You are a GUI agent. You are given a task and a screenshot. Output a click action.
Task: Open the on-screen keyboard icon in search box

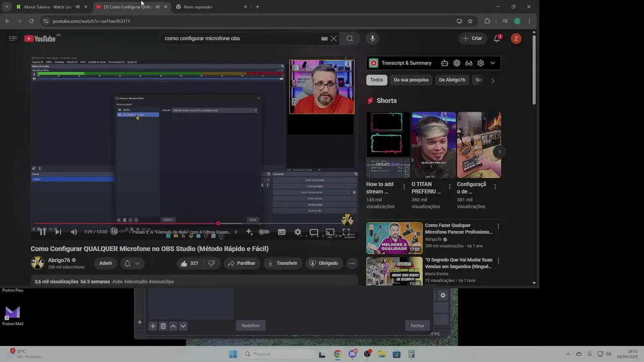click(325, 39)
